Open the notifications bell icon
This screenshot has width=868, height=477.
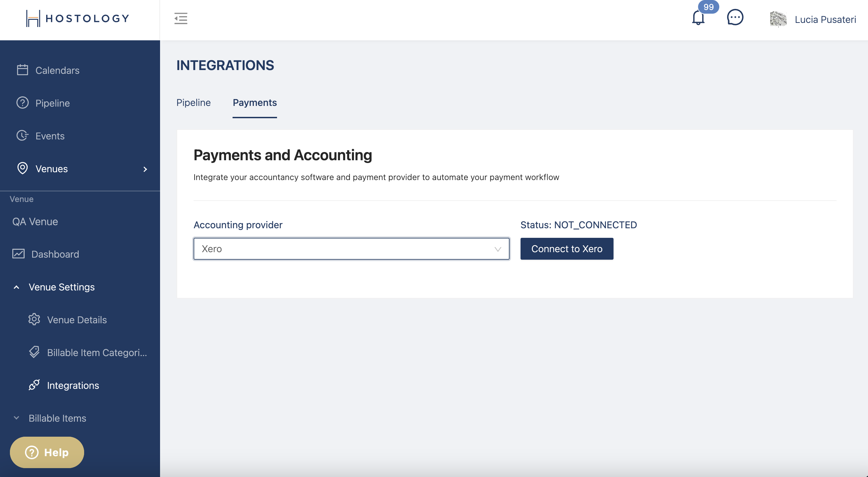pyautogui.click(x=698, y=18)
